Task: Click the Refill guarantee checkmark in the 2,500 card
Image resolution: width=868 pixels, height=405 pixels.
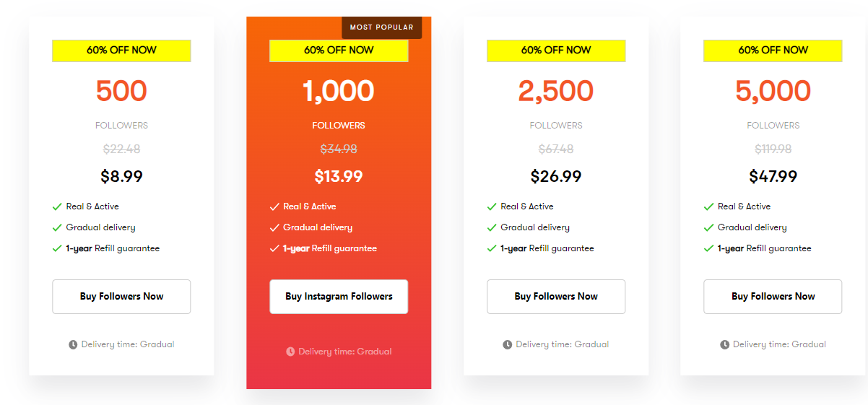Action: coord(492,248)
